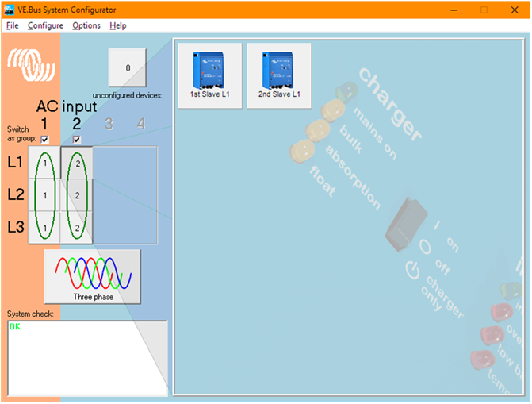Open the Options menu
The width and height of the screenshot is (532, 404).
[x=86, y=25]
